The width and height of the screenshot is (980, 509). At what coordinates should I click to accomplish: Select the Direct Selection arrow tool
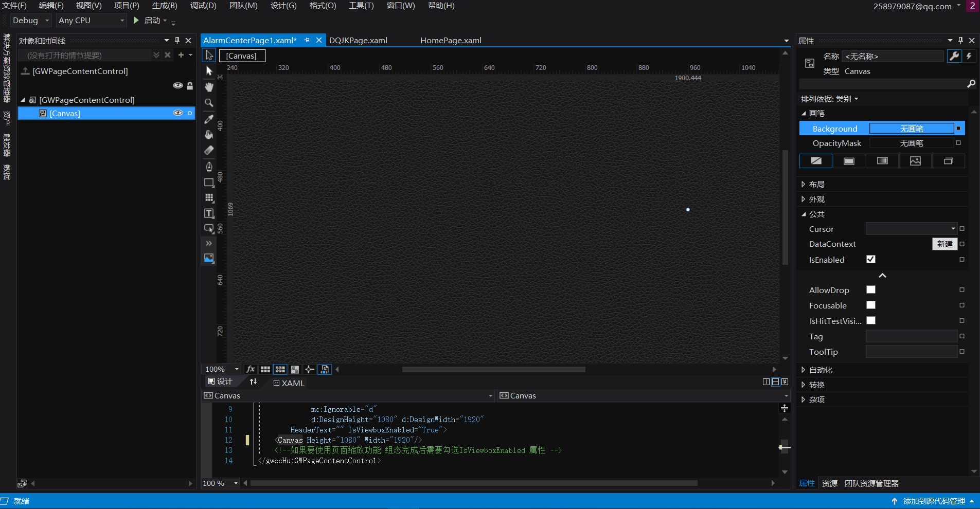coord(209,71)
